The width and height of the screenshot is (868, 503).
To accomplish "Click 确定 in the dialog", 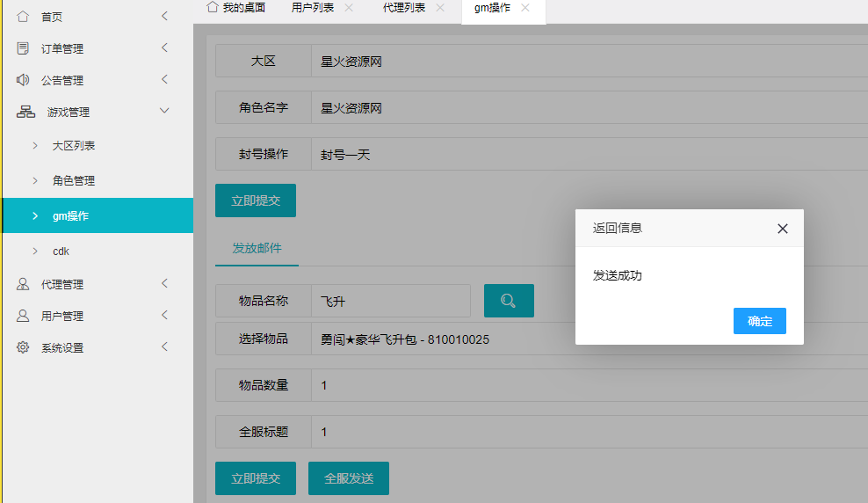I will tap(759, 321).
